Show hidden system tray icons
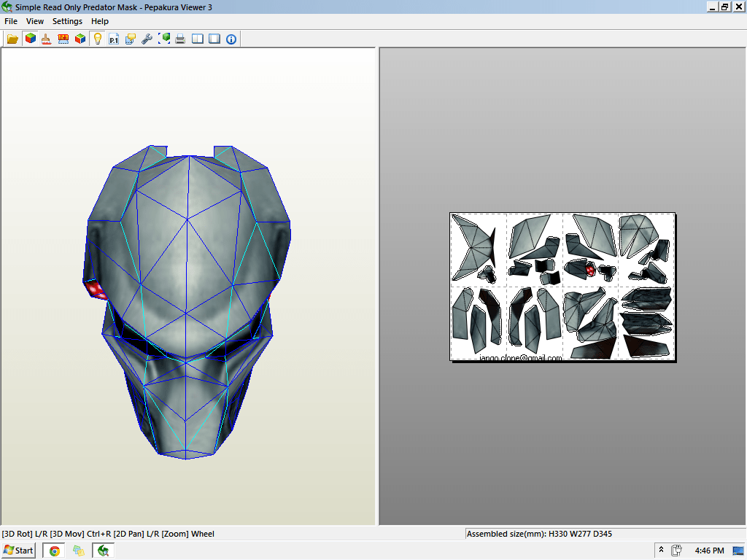 point(661,551)
